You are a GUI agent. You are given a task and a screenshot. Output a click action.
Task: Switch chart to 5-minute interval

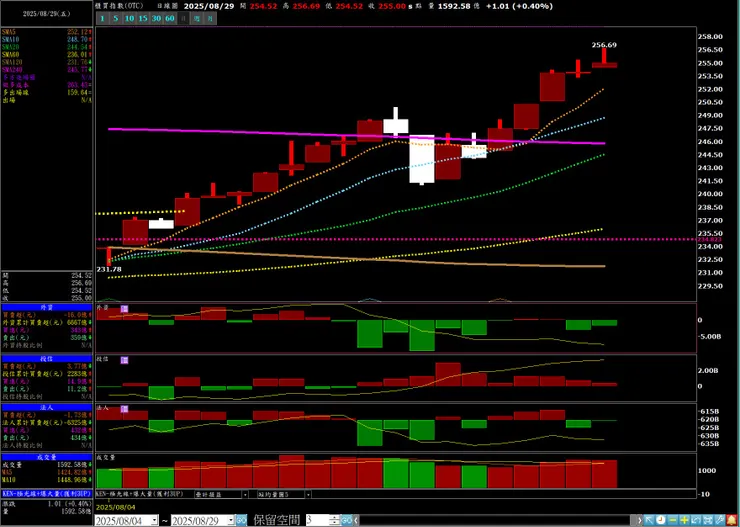[116, 18]
